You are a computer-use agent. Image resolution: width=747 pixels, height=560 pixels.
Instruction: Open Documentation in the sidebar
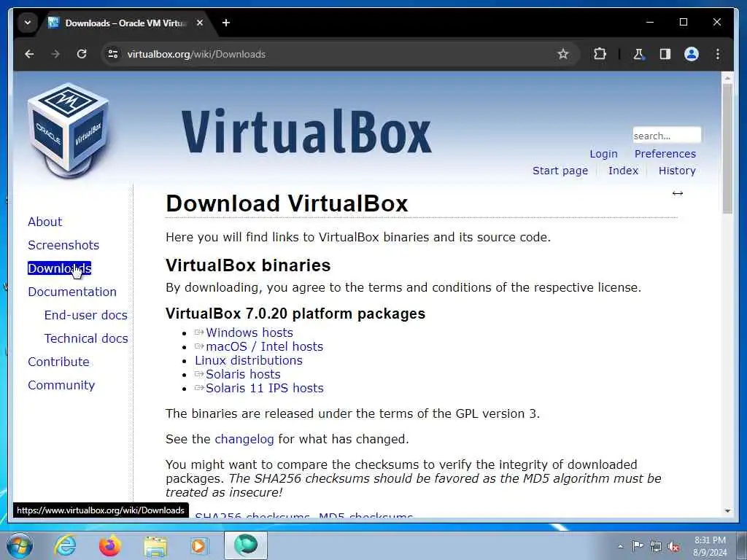[72, 292]
